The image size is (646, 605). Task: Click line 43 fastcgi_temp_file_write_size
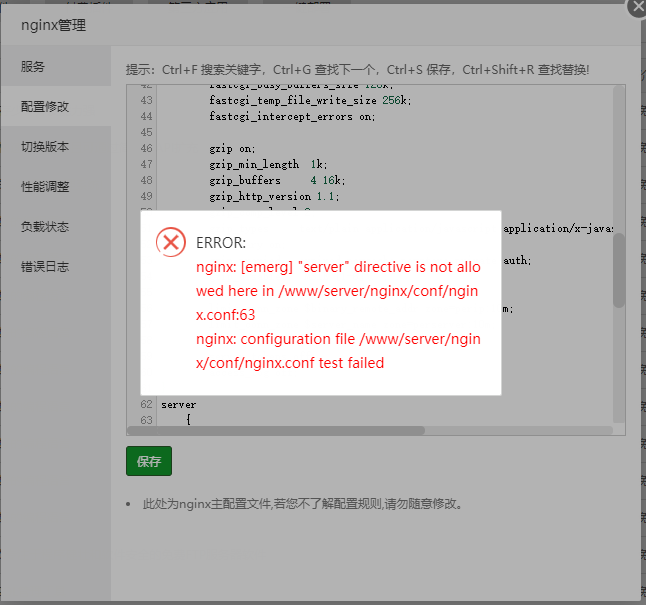(x=310, y=100)
